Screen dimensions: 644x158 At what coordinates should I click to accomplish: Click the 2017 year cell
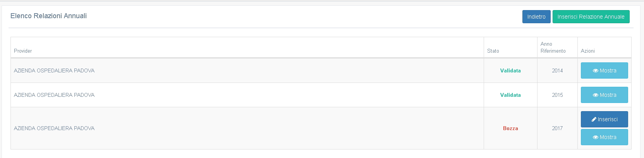(557, 129)
